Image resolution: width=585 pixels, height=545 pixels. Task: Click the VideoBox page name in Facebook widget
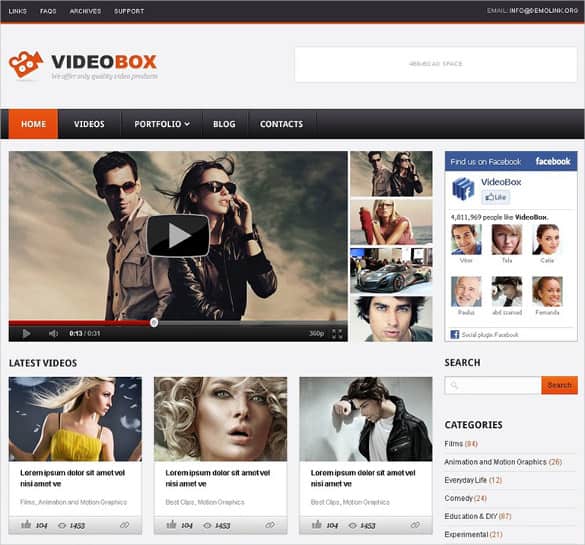click(501, 182)
